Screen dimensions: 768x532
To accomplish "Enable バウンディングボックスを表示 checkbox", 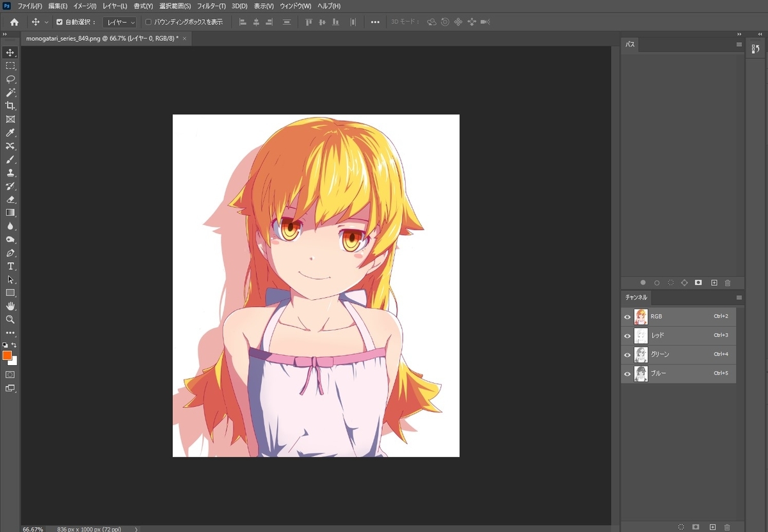I will [x=148, y=22].
